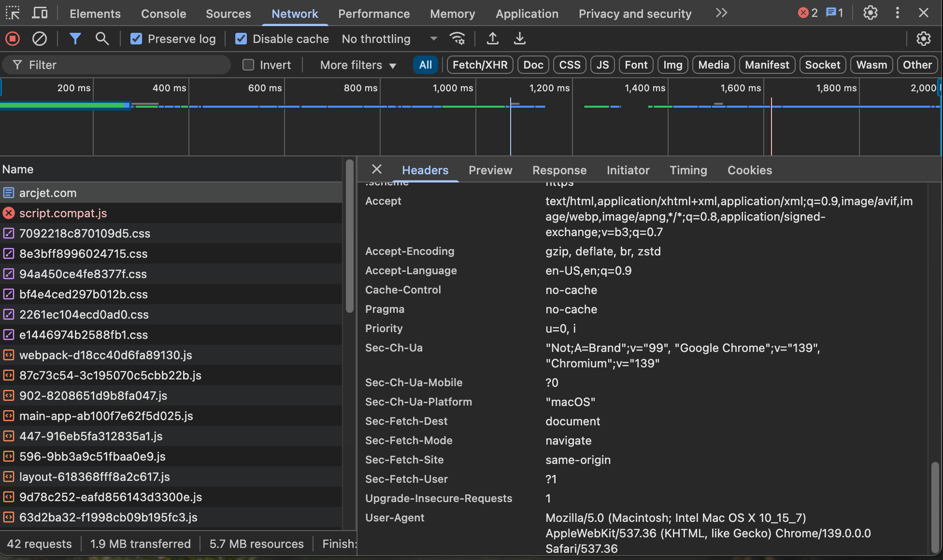Click the import HAR upload icon

(492, 39)
